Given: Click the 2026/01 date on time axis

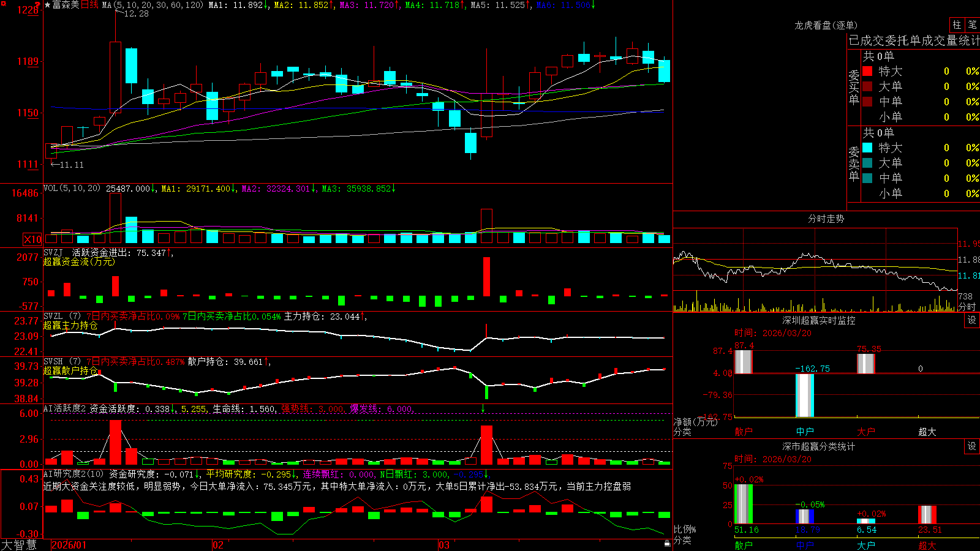Looking at the screenshot, I should pos(69,545).
